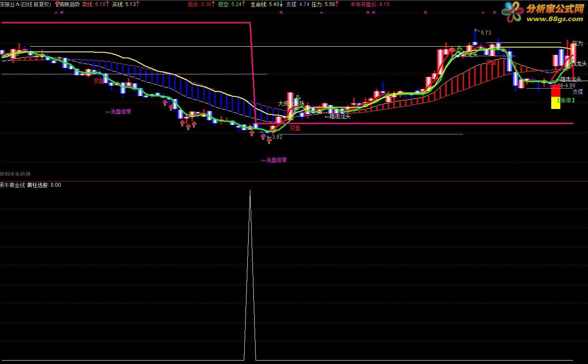This screenshot has height=364, width=588.
Task: Click the 黄柱选股: 0.00 readout
Action: click(44, 185)
